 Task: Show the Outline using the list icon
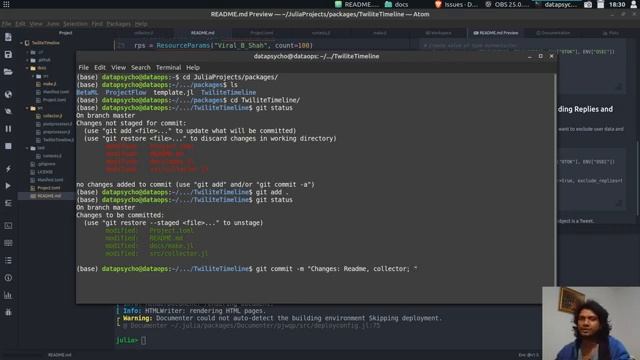pos(8,260)
